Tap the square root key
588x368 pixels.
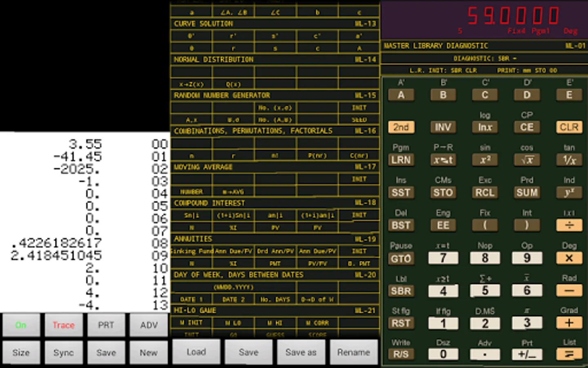pyautogui.click(x=527, y=160)
